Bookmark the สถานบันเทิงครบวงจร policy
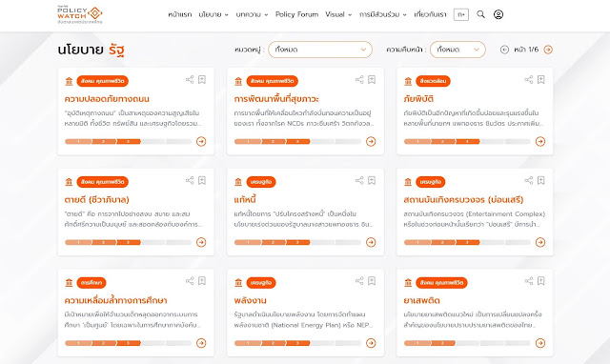 [x=541, y=180]
